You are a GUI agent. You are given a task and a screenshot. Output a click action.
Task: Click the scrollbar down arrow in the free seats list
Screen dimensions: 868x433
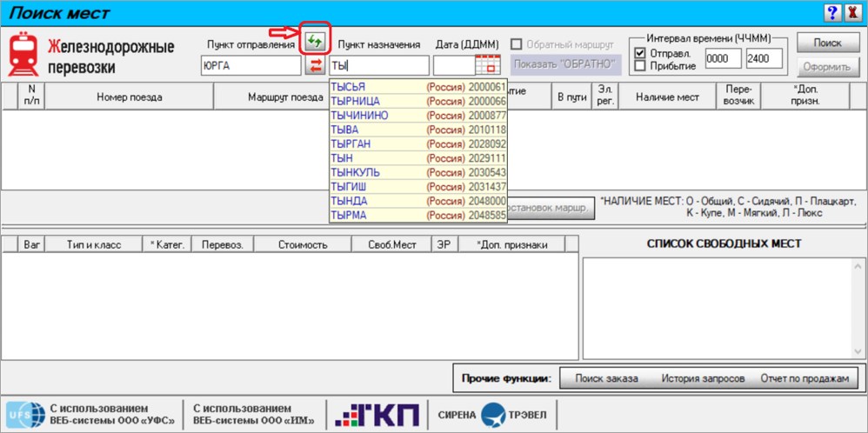click(x=858, y=351)
